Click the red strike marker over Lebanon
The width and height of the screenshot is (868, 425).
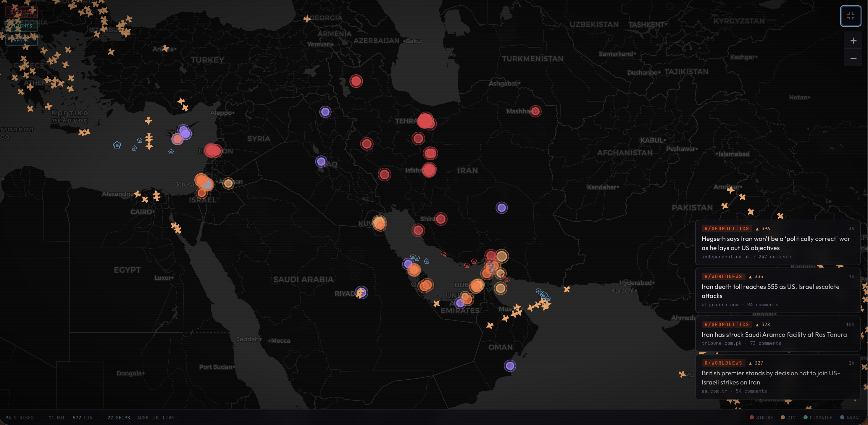[x=212, y=150]
